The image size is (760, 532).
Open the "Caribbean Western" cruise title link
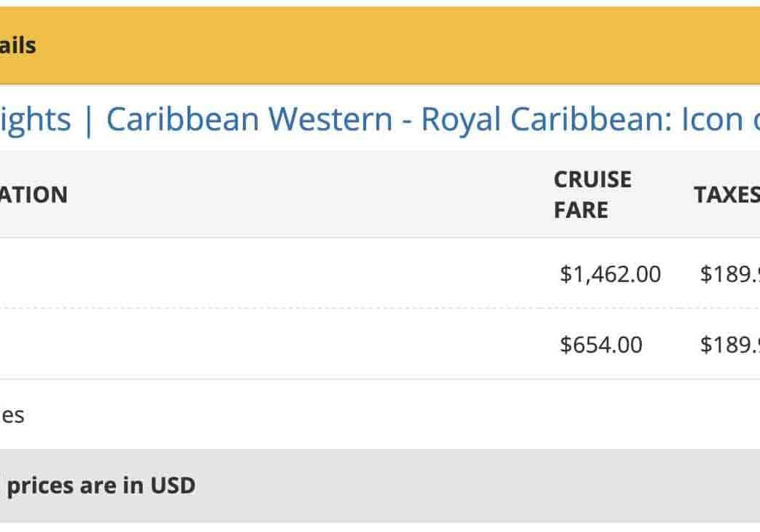pyautogui.click(x=249, y=120)
